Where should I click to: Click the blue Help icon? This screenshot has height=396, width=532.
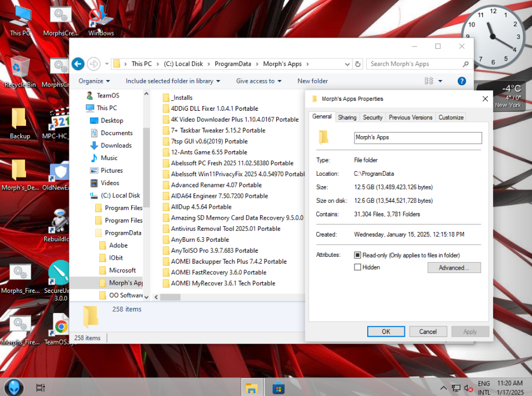[461, 81]
